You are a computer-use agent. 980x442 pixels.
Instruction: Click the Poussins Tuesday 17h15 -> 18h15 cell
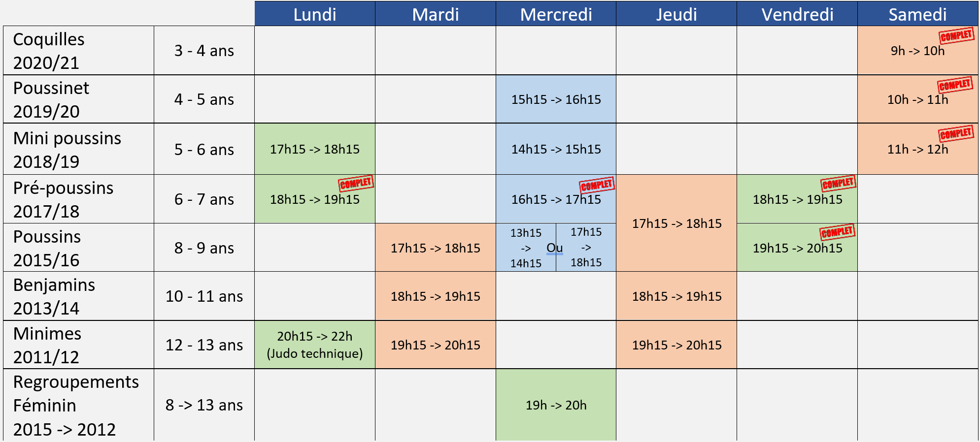coord(436,248)
